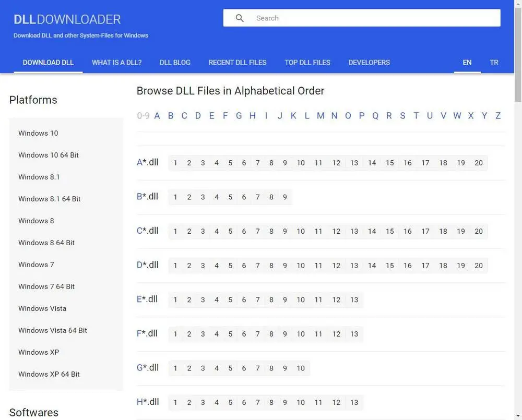This screenshot has height=420, width=522.
Task: Click the Search input field
Action: point(362,18)
